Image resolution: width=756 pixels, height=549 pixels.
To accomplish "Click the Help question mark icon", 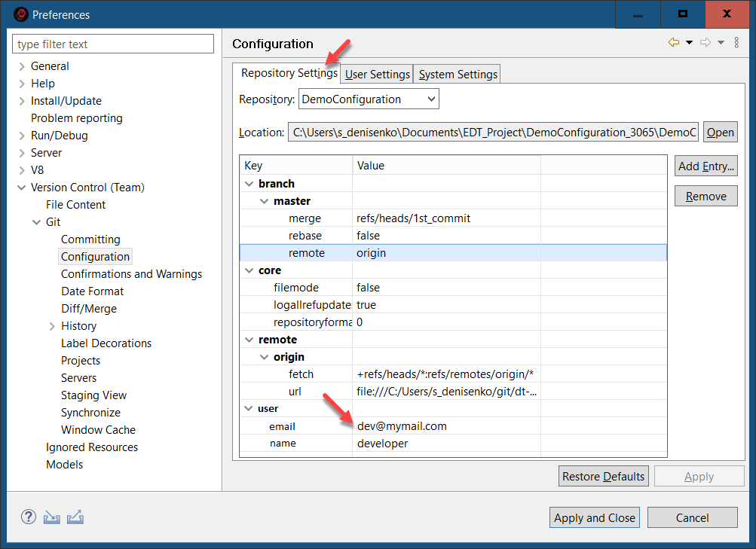I will 28,517.
